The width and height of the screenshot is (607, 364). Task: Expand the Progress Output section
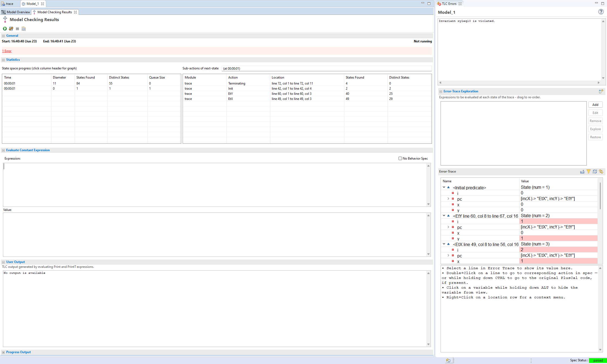click(x=3, y=352)
